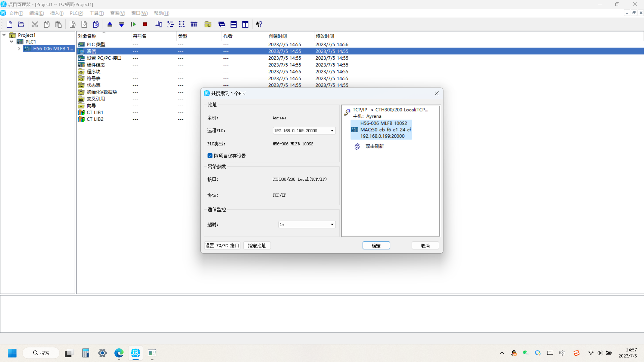Collapse the Project1 tree node

point(4,35)
